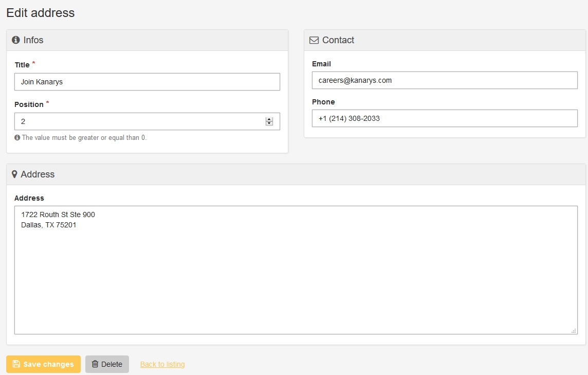The image size is (588, 375).
Task: Click the Contact envelope icon
Action: point(314,40)
